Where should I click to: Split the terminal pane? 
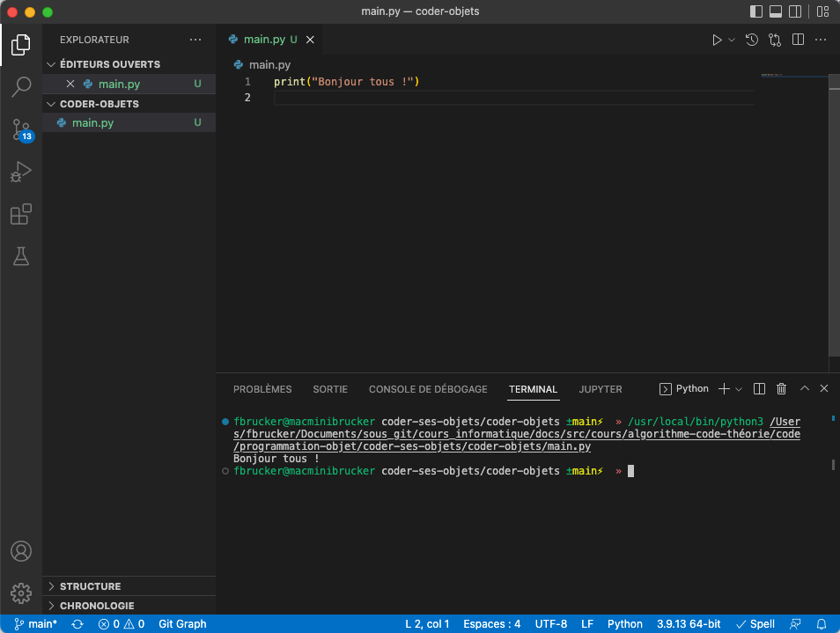tap(759, 388)
